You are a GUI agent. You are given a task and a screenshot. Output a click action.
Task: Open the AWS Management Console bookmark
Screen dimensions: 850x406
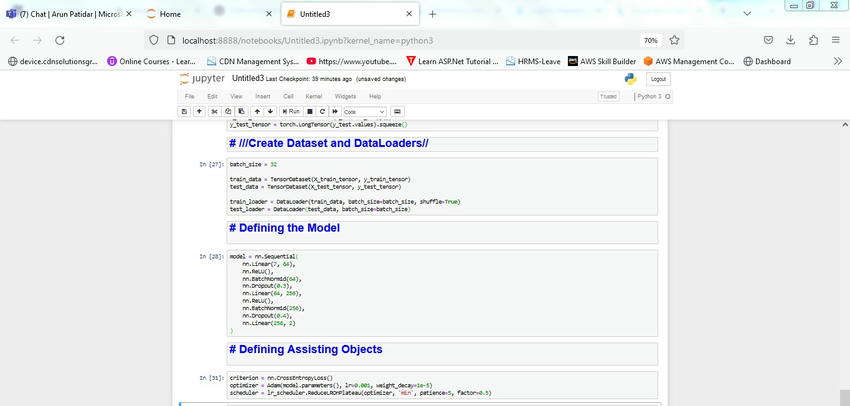pos(690,61)
